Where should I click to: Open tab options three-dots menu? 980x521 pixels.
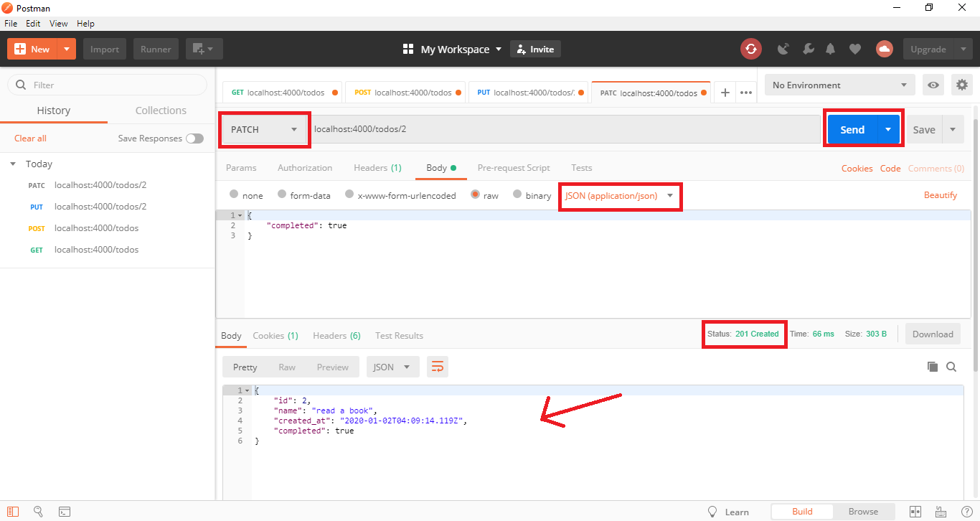coord(746,93)
